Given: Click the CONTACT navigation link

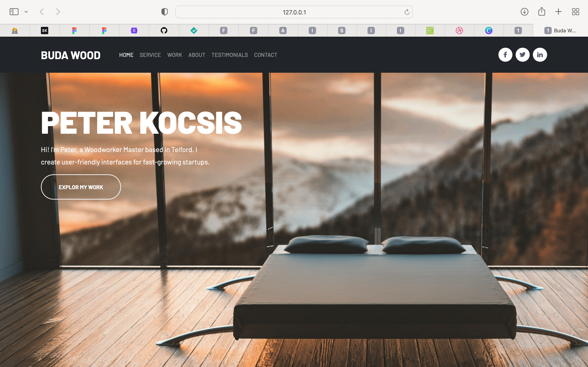Looking at the screenshot, I should 266,55.
